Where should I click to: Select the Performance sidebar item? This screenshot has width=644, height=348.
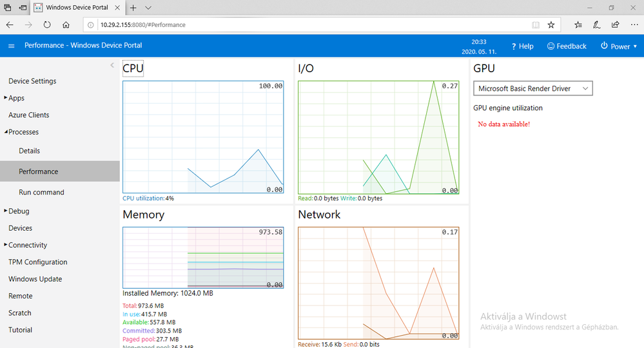click(59, 171)
